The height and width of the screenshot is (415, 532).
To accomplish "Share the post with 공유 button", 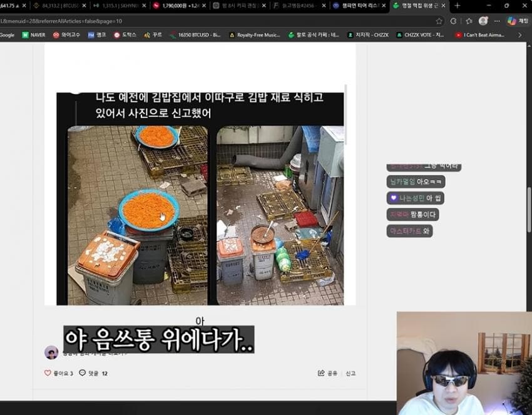I will [327, 373].
